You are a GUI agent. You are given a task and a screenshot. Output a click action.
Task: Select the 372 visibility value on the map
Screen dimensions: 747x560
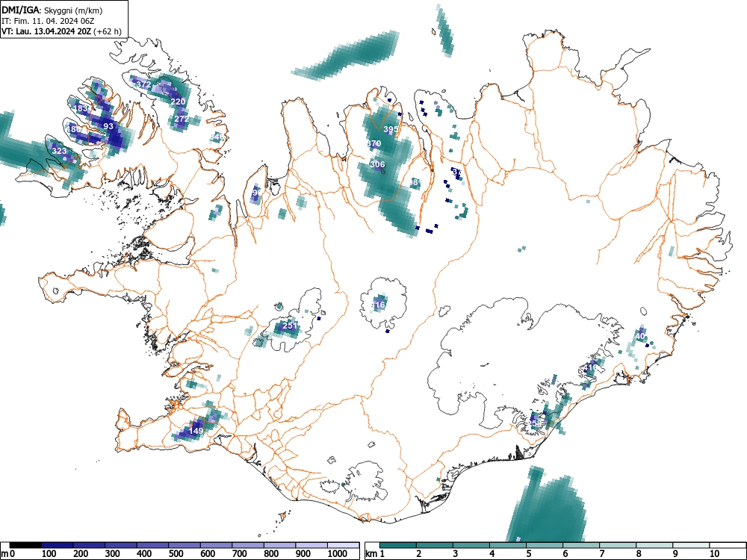143,84
